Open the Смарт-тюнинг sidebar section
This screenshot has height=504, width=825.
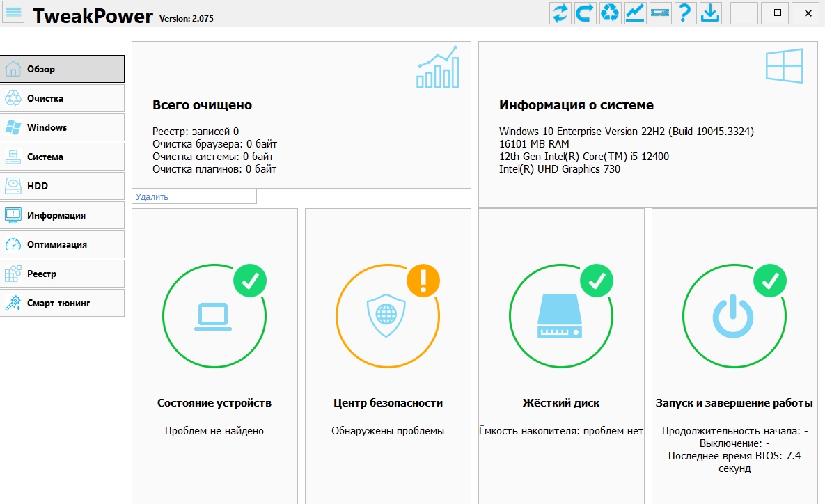click(62, 303)
